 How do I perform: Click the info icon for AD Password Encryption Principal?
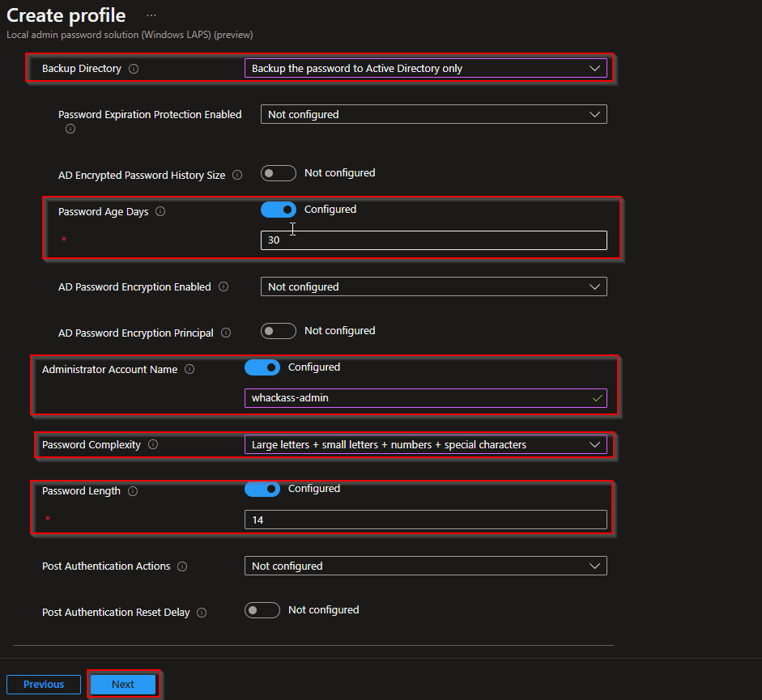[226, 330]
